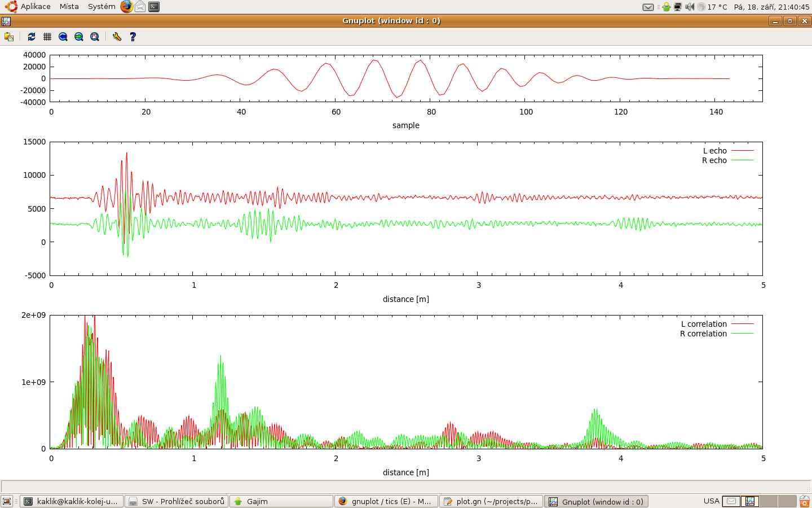This screenshot has width=812, height=508.
Task: Open help via question mark icon
Action: pyautogui.click(x=133, y=37)
